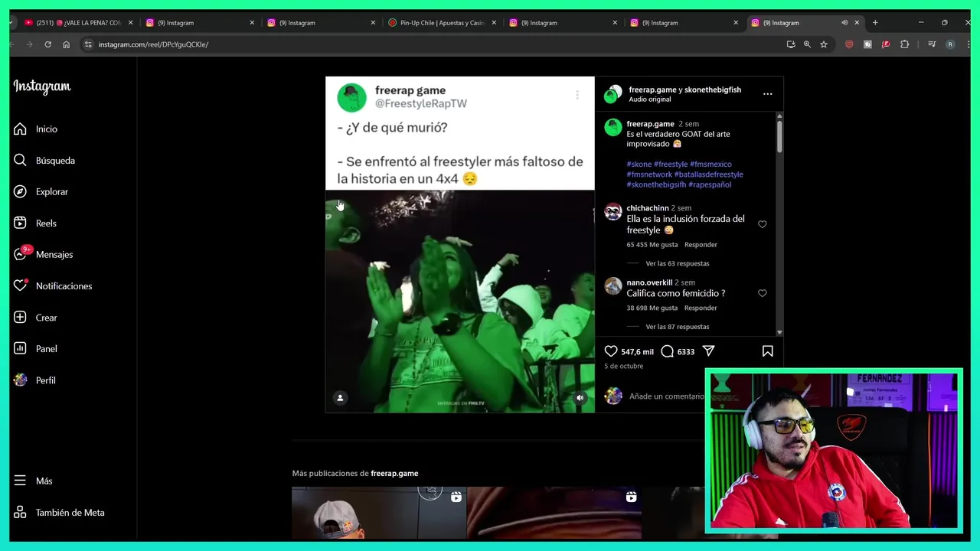Reply to chichachinn's comment via Responder
The image size is (980, 551).
click(x=701, y=245)
